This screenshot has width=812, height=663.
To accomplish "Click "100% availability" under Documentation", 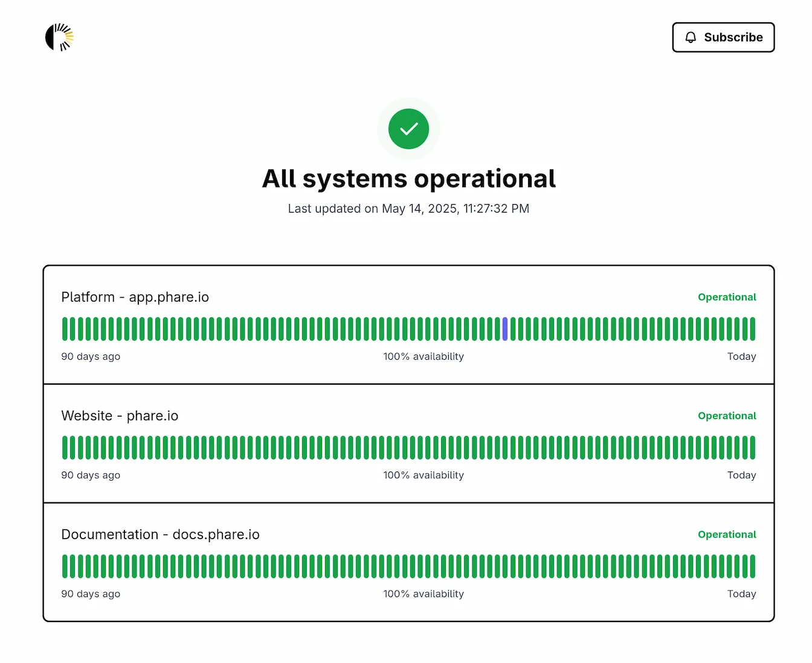I will coord(424,594).
